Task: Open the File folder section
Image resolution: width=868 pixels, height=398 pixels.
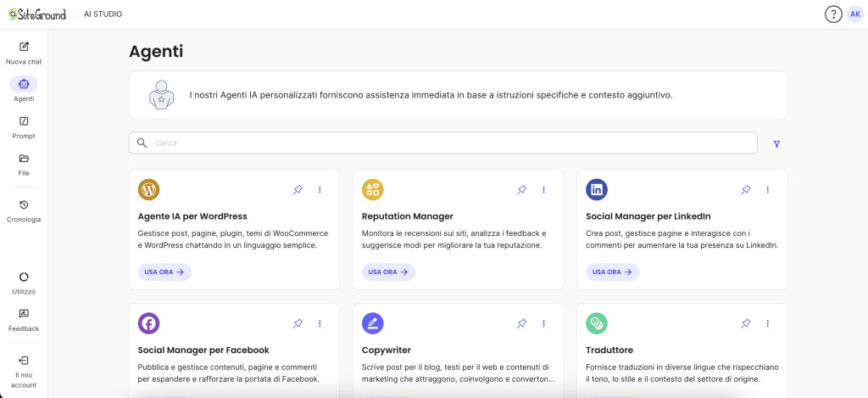Action: pos(24,165)
